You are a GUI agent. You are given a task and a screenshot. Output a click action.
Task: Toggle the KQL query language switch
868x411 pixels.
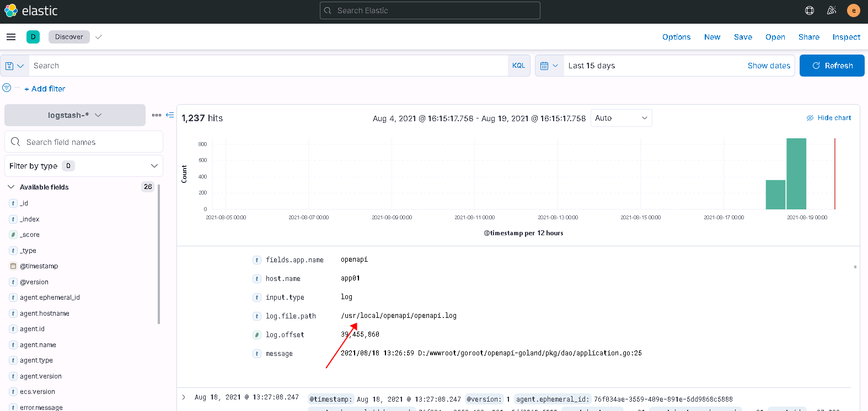(518, 66)
